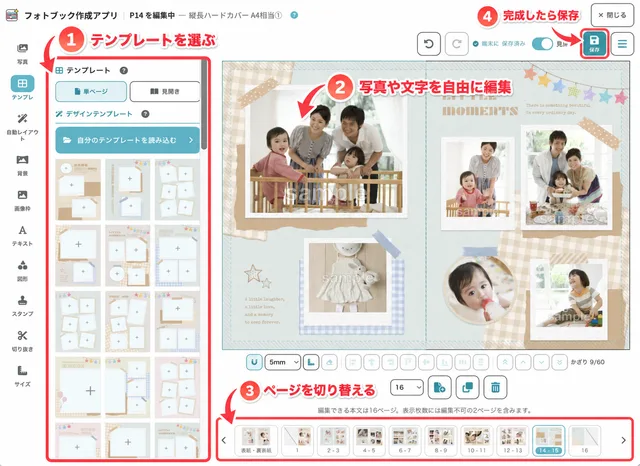Viewport: 640px width, 466px height.
Task: Select page thumbnail labeled 1
Action: pyautogui.click(x=298, y=440)
